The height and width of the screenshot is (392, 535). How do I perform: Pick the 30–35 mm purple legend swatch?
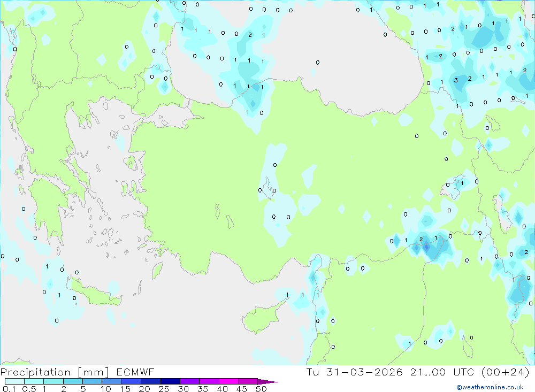click(190, 381)
